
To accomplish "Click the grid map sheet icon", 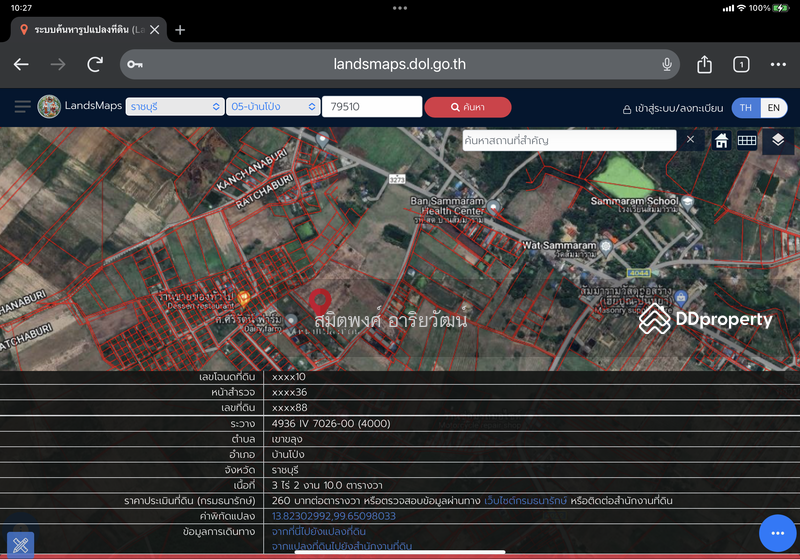I will click(746, 140).
